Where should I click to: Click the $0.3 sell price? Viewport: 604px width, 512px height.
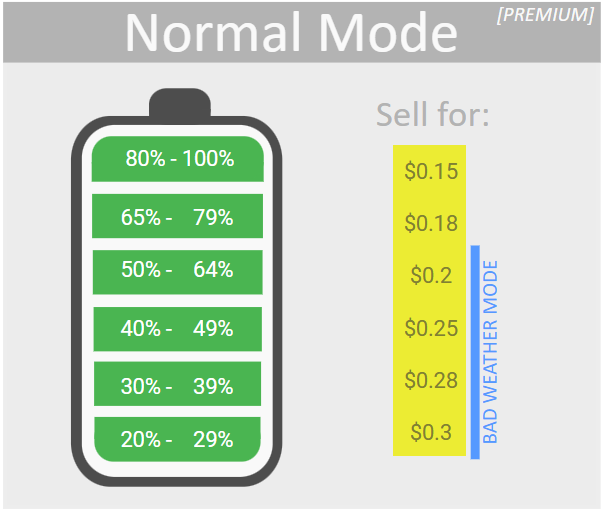tap(431, 433)
